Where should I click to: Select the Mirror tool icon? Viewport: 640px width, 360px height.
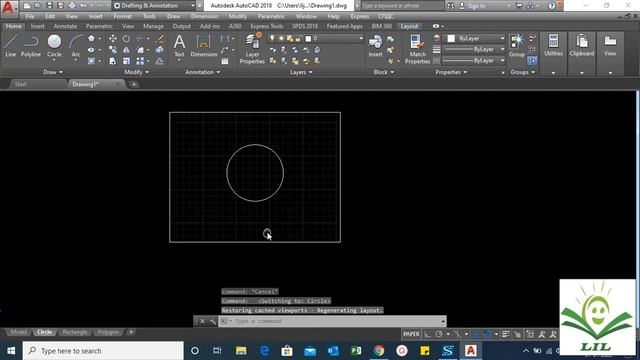coord(127,50)
